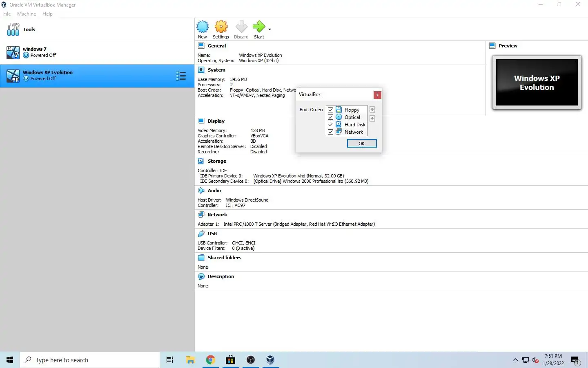Click the Windows XP Evolution preview thumbnail

click(537, 83)
